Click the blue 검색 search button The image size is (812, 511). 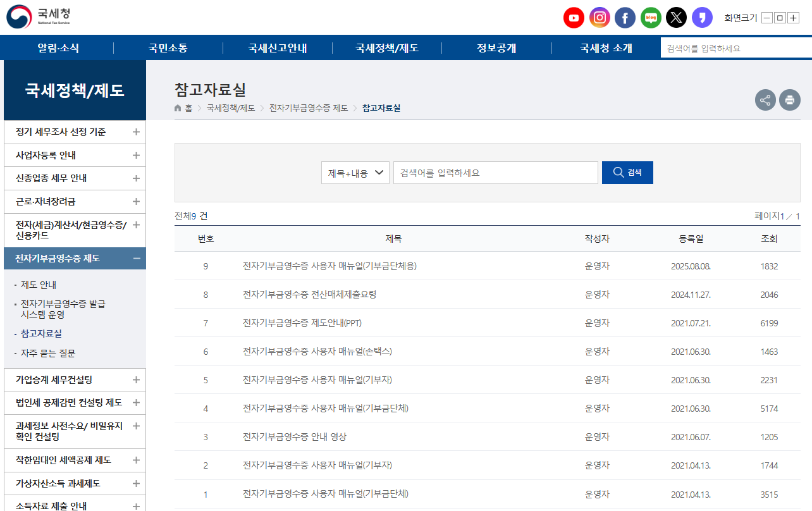click(627, 173)
